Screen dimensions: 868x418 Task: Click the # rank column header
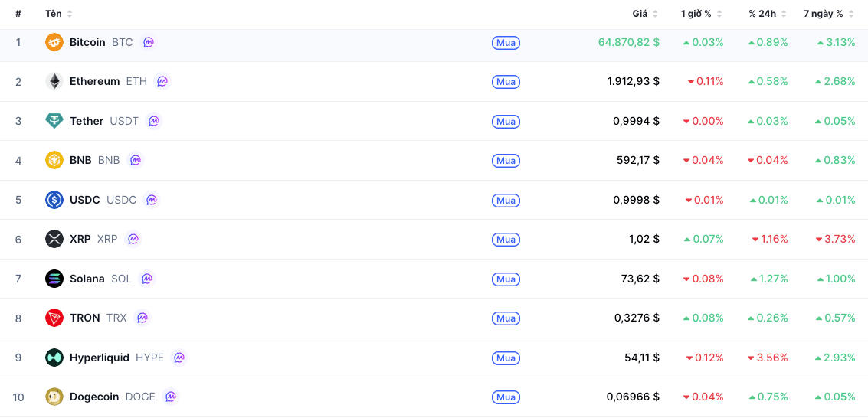pyautogui.click(x=18, y=14)
